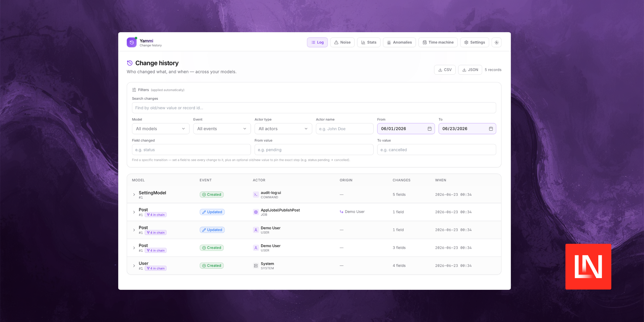Screen dimensions: 644x322
Task: Expand the Post Updated row by Demo User
Action: [134, 230]
